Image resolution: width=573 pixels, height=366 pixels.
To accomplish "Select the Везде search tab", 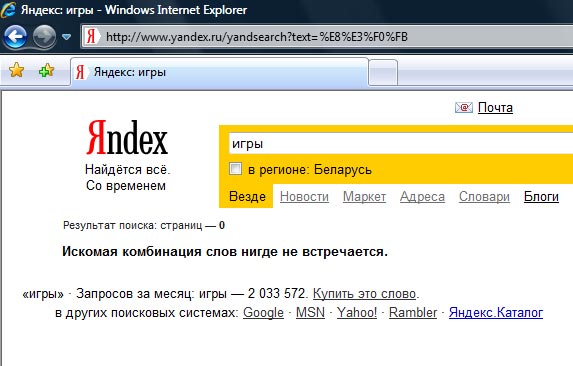I will point(247,197).
